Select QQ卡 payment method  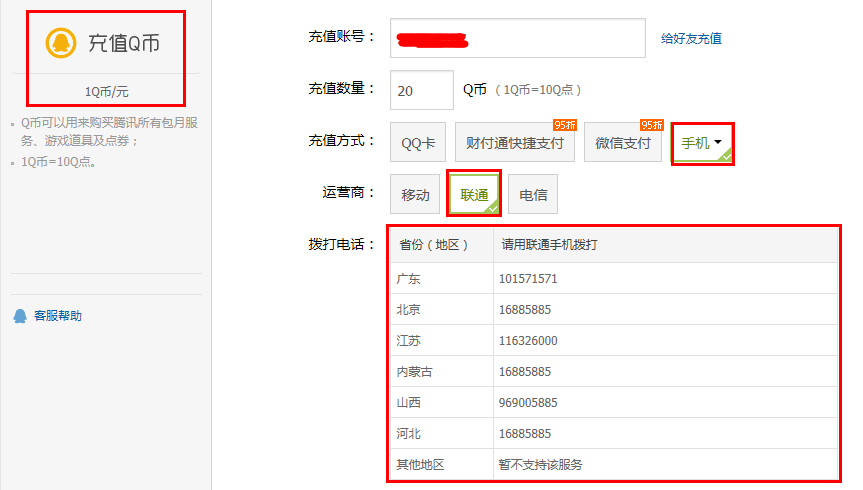tap(418, 143)
